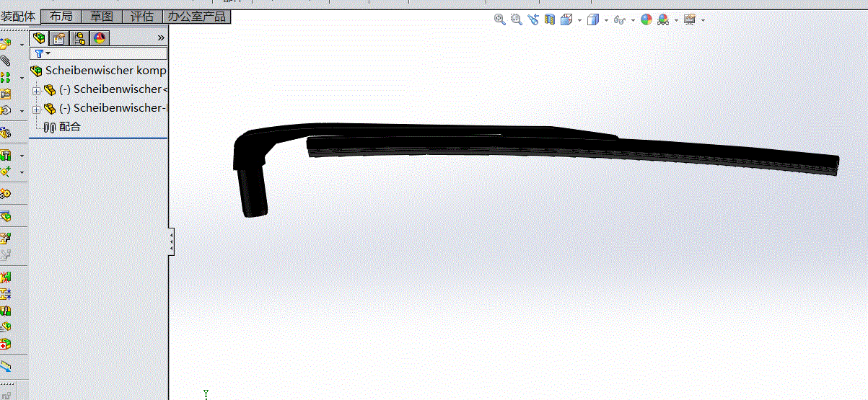This screenshot has width=868, height=400.
Task: Click the Display Style cube icon
Action: pyautogui.click(x=593, y=19)
